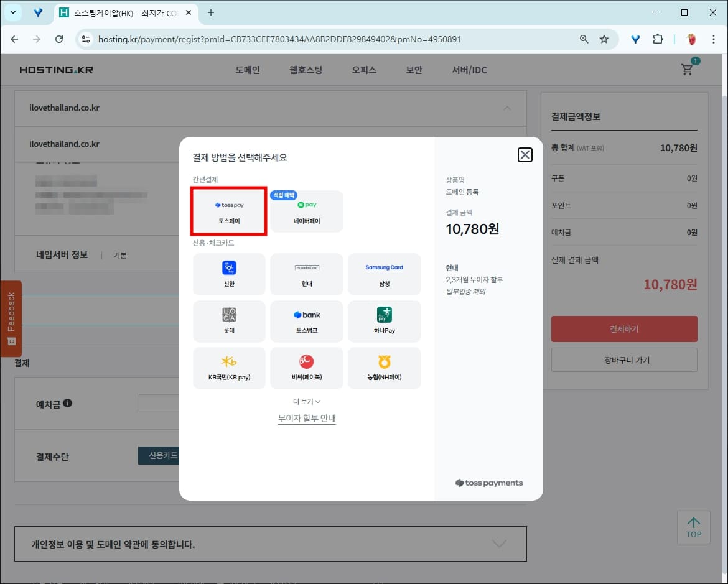Image resolution: width=728 pixels, height=584 pixels.
Task: Reload the page
Action: [59, 39]
